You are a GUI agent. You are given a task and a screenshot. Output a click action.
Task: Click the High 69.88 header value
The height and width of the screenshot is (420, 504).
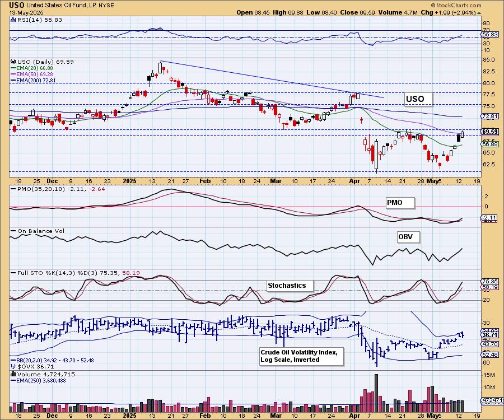288,12
